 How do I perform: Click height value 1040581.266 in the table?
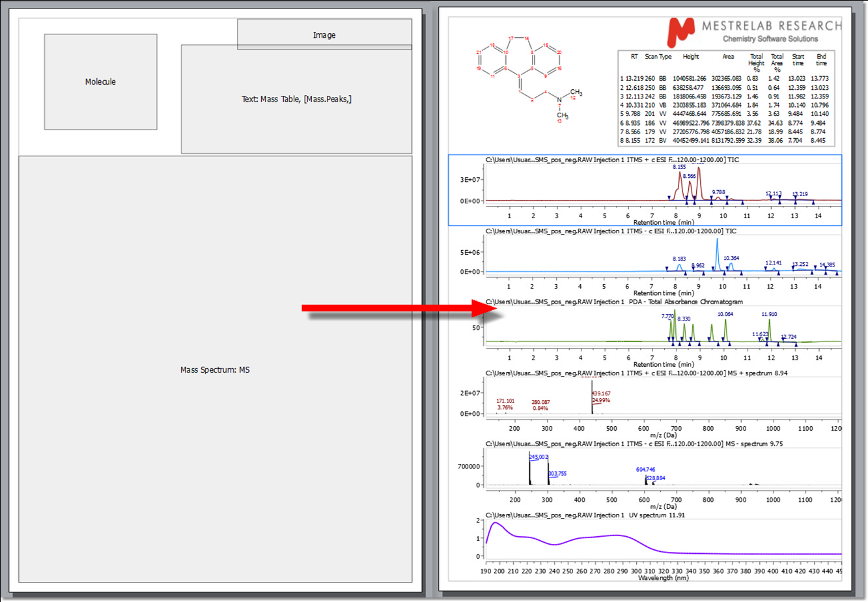(x=689, y=78)
